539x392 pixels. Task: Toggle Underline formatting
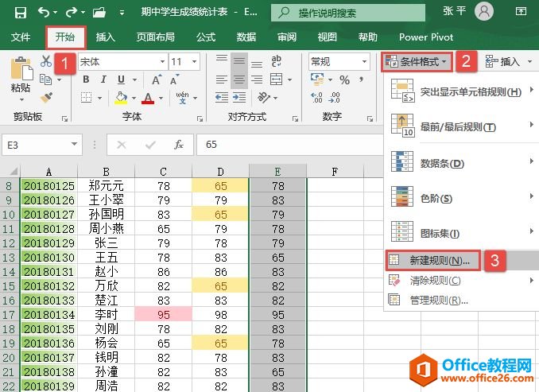point(121,80)
